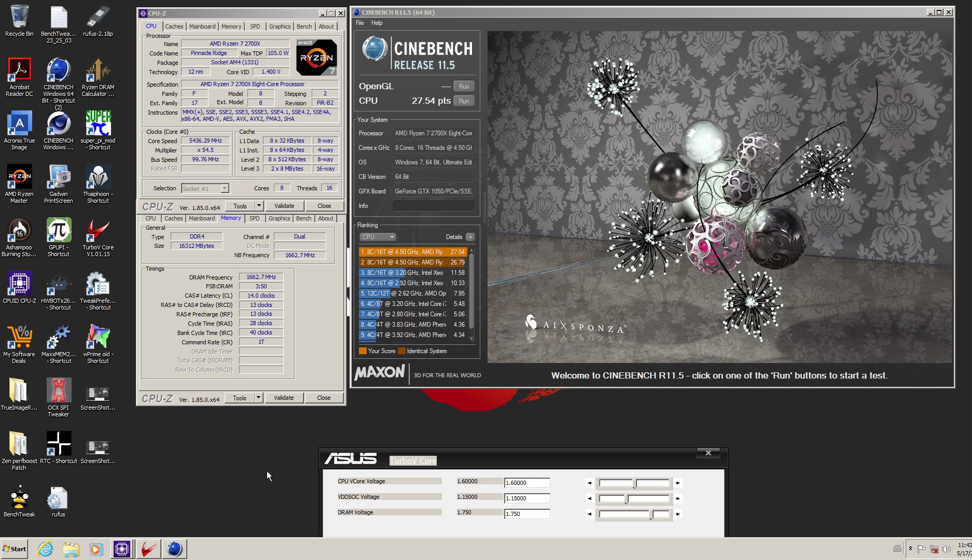The image size is (972, 560).
Task: Click the volume icon in system tray
Action: 947,549
